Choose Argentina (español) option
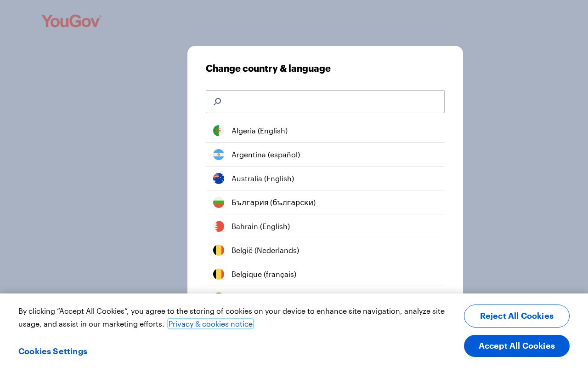The height and width of the screenshot is (368, 588). pos(325,155)
